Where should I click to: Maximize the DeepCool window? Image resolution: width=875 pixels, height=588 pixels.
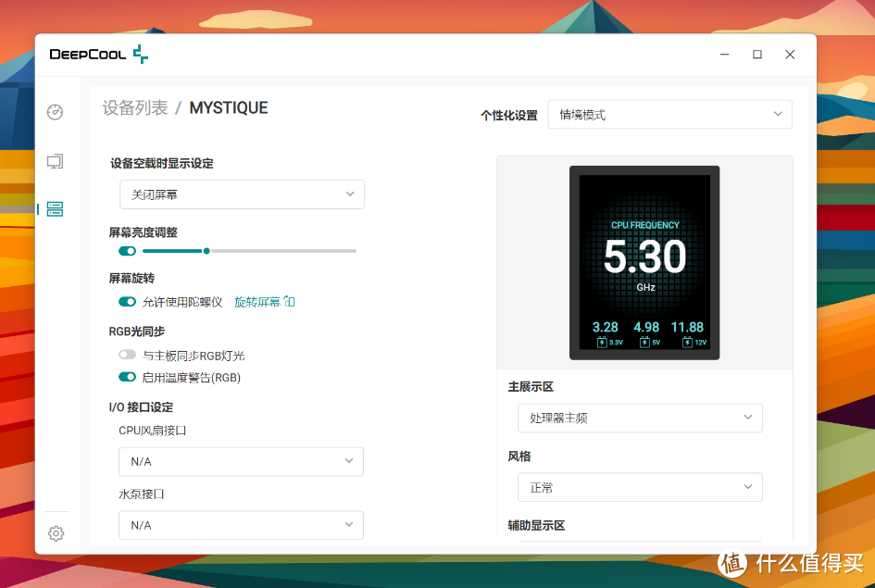pos(757,54)
